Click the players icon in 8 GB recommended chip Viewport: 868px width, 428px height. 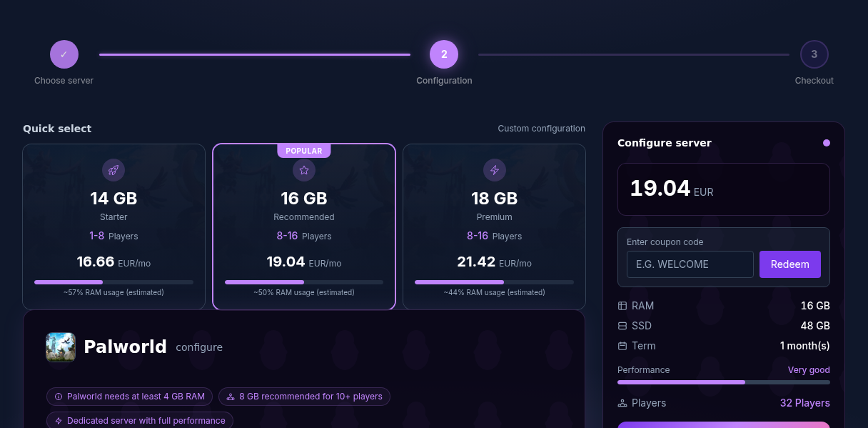231,397
